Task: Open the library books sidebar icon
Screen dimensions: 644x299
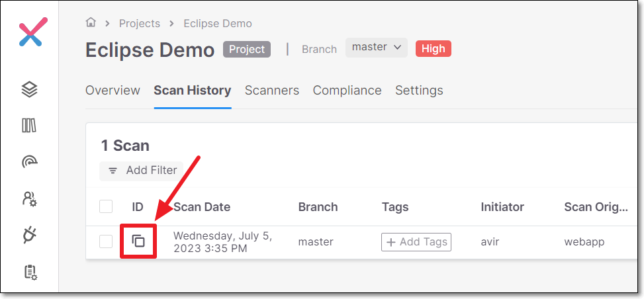Action: (x=29, y=126)
